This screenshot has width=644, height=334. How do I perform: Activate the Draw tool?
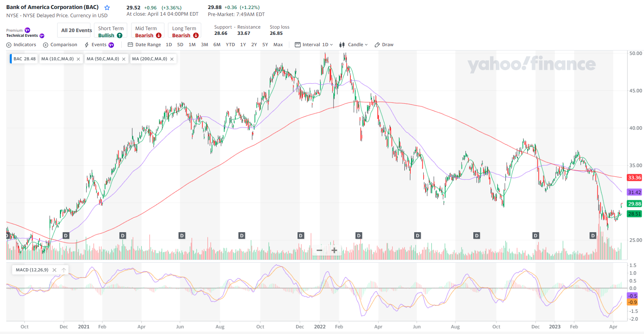tap(384, 45)
